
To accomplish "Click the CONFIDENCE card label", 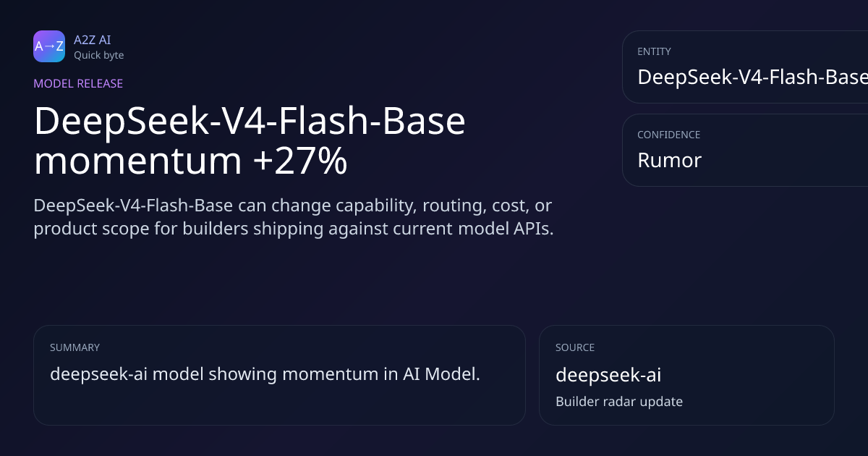I will click(x=668, y=135).
